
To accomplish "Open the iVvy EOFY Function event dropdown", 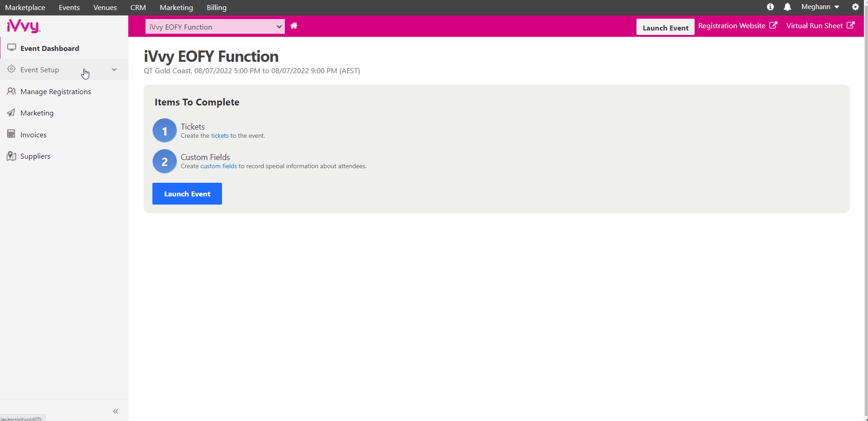I will click(x=215, y=27).
